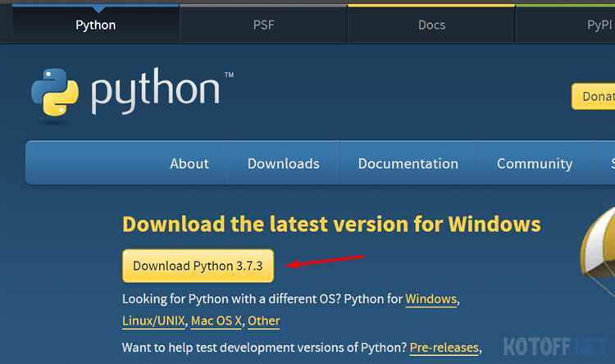The height and width of the screenshot is (364, 615).
Task: Click the Python snake logo icon
Action: (x=55, y=96)
